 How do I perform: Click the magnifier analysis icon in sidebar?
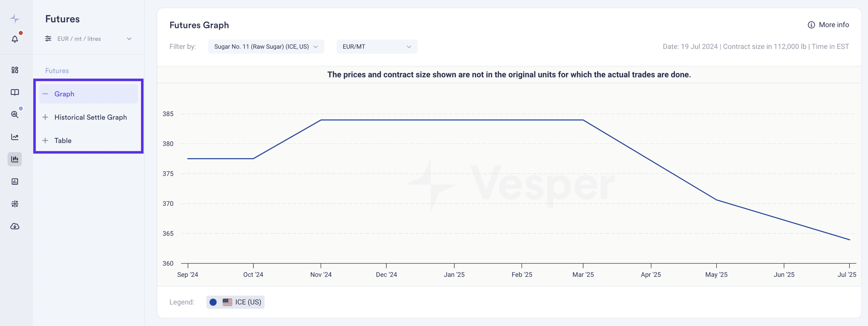tap(15, 114)
